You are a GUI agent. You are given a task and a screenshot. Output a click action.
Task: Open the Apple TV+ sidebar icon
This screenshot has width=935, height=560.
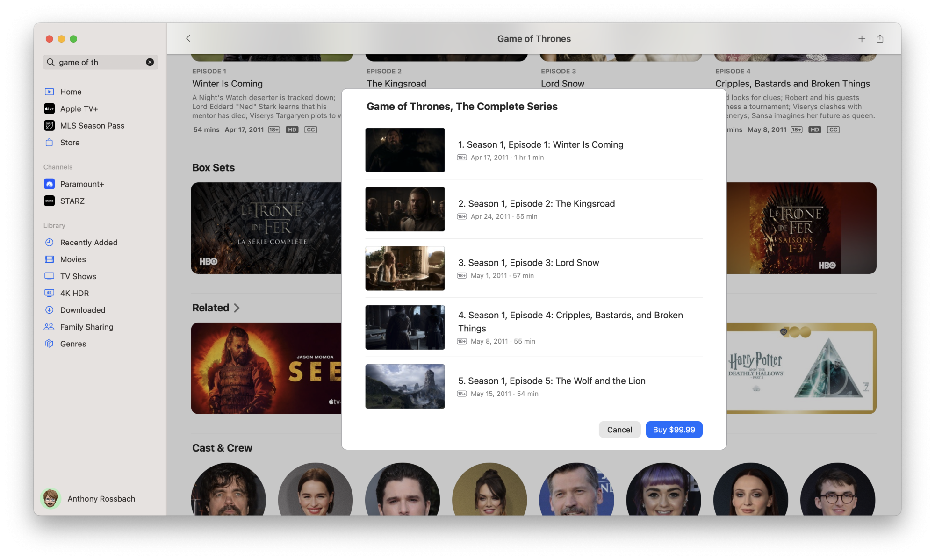tap(50, 109)
